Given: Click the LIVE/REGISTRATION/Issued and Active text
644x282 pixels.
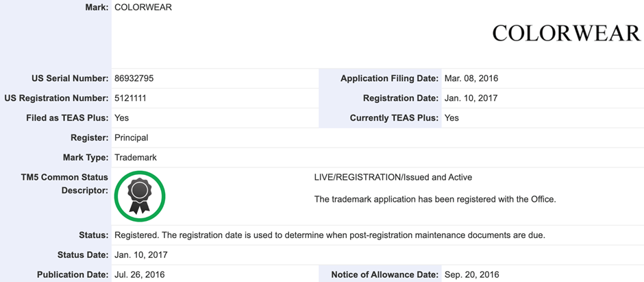Looking at the screenshot, I should (393, 177).
